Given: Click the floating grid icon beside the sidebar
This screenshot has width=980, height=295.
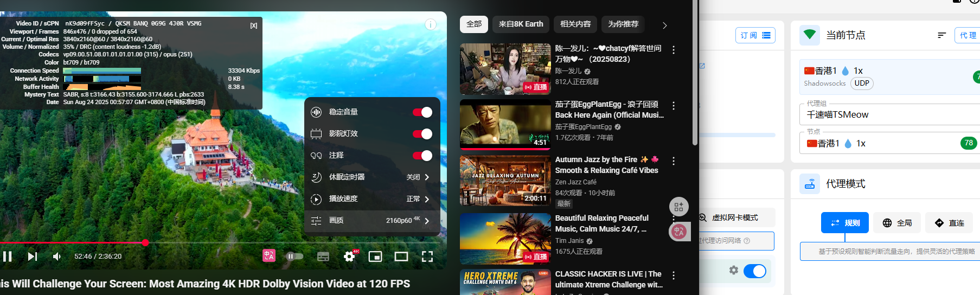Looking at the screenshot, I should 678,207.
